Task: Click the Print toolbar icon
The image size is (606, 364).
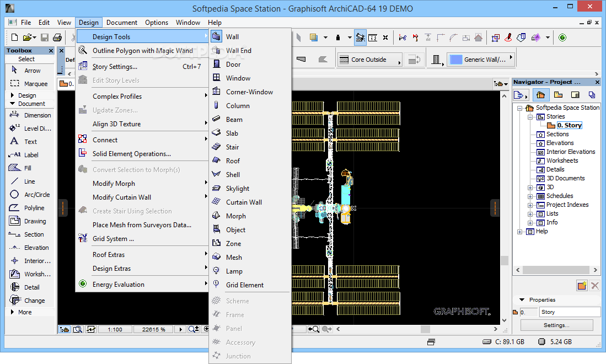Action: click(57, 38)
